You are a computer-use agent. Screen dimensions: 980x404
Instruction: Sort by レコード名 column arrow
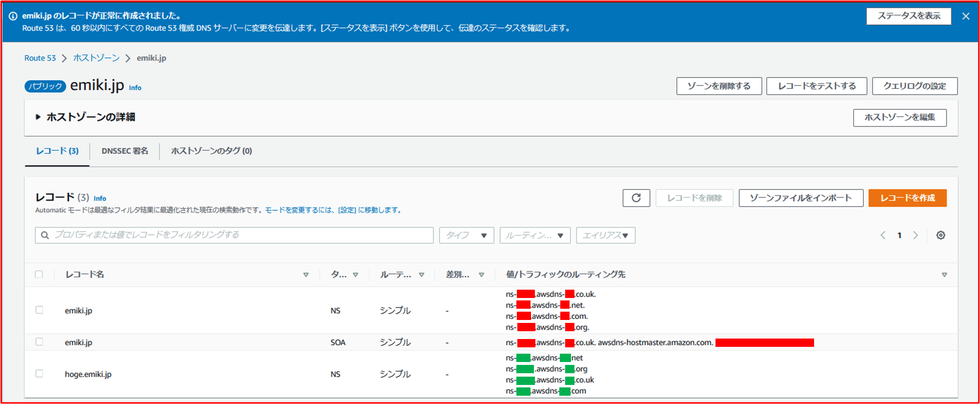(x=306, y=275)
